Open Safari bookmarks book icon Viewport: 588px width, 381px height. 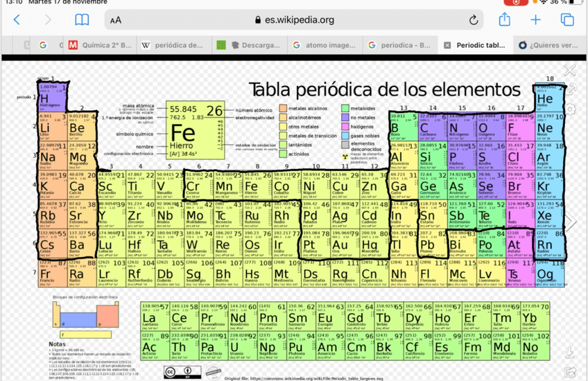pyautogui.click(x=82, y=20)
